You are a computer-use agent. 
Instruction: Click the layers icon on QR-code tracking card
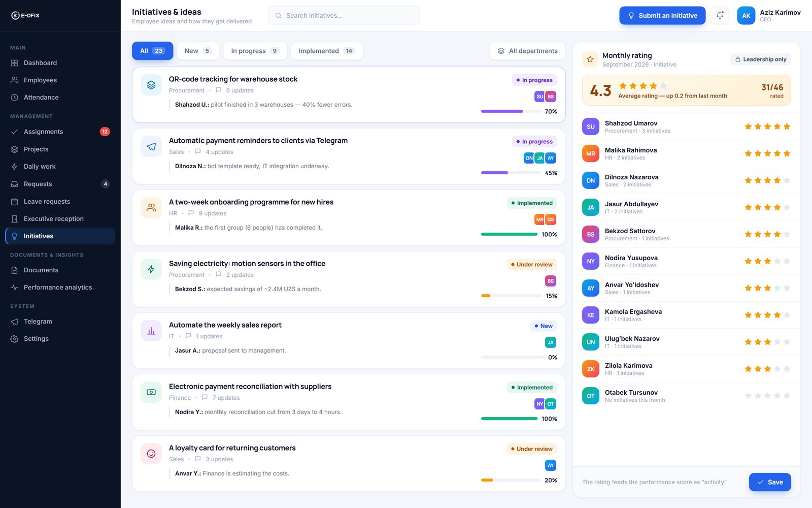pos(151,85)
